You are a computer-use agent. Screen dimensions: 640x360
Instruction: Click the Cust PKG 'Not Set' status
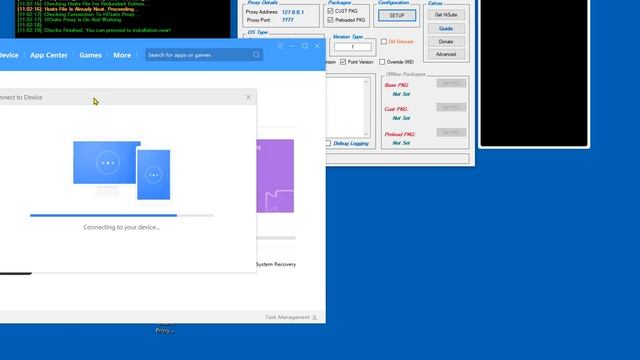coord(401,118)
